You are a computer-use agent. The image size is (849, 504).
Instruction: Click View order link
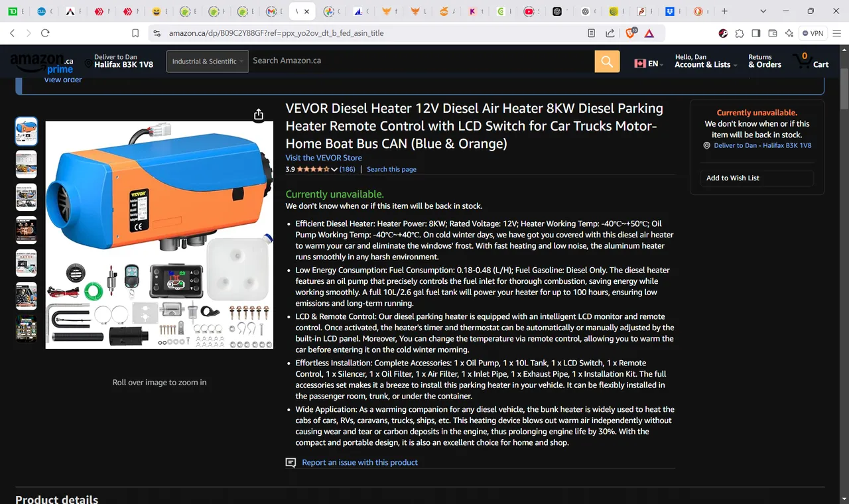(x=63, y=80)
